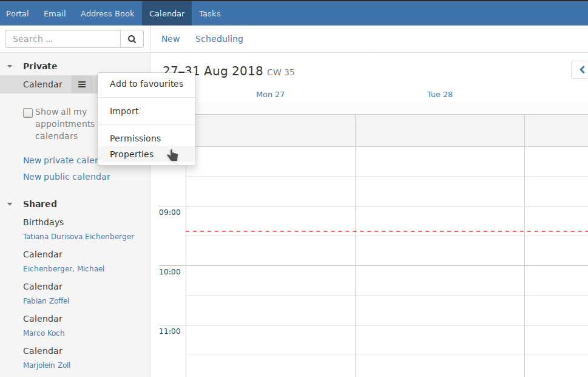The height and width of the screenshot is (377, 588).
Task: Click the New appointment button
Action: 171,39
